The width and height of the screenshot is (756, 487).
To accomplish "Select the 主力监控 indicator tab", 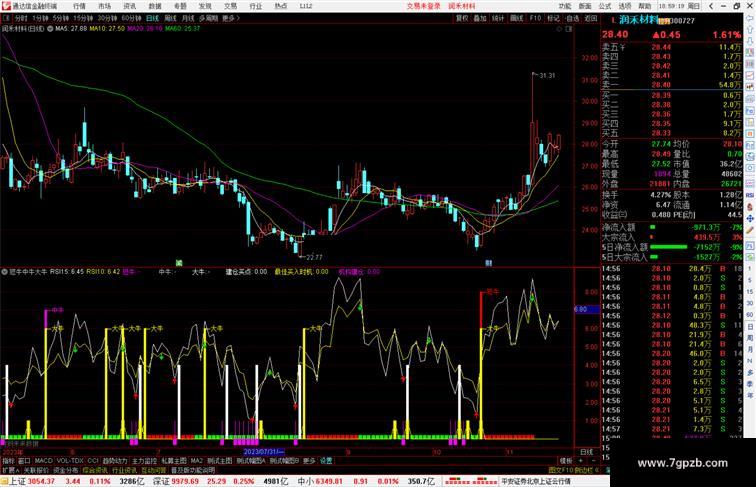I will (x=144, y=461).
